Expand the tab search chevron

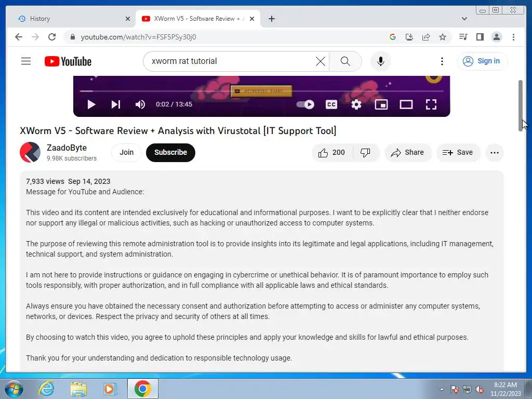[464, 19]
